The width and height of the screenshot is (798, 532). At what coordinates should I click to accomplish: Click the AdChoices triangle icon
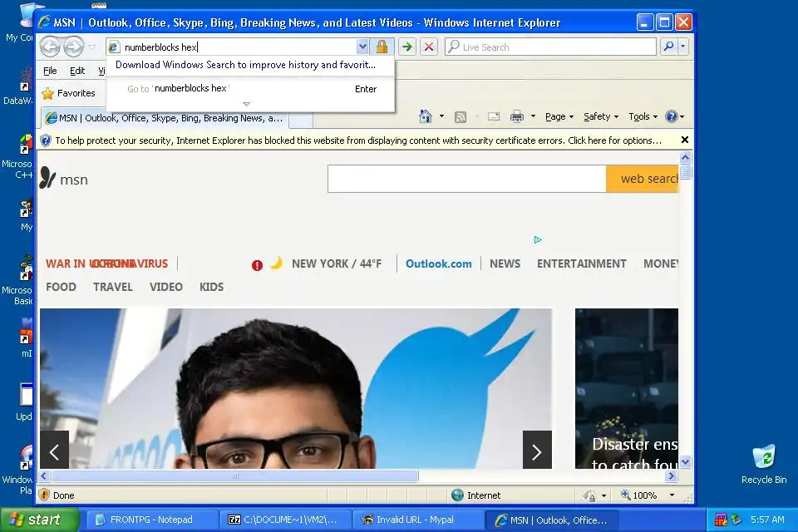tap(538, 239)
